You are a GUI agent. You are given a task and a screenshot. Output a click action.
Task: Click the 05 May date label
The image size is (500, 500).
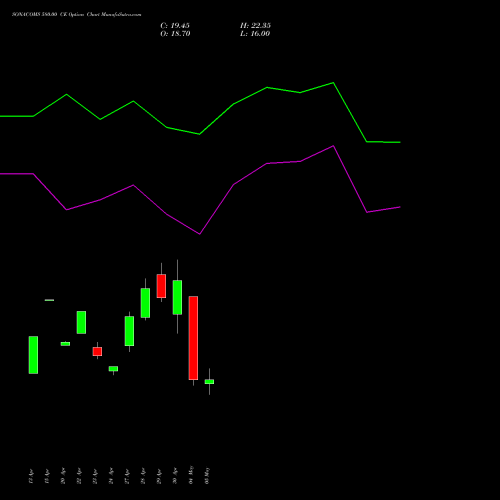(207, 476)
